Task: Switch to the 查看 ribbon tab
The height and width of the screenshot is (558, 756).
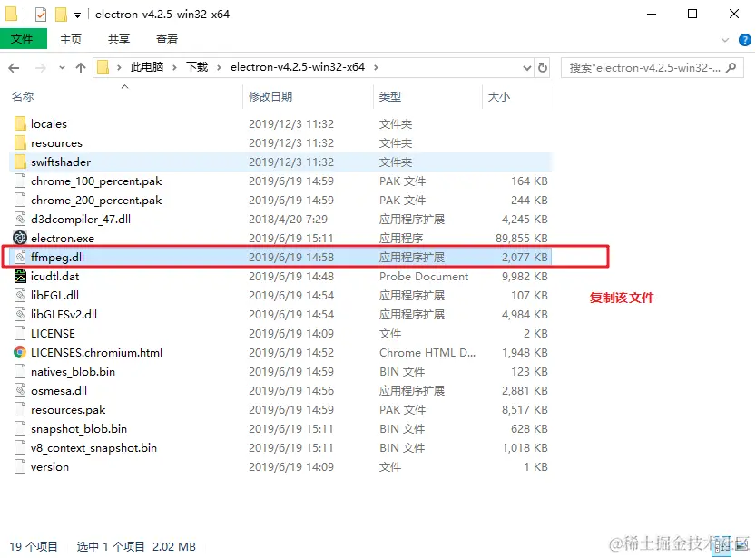Action: pyautogui.click(x=167, y=40)
